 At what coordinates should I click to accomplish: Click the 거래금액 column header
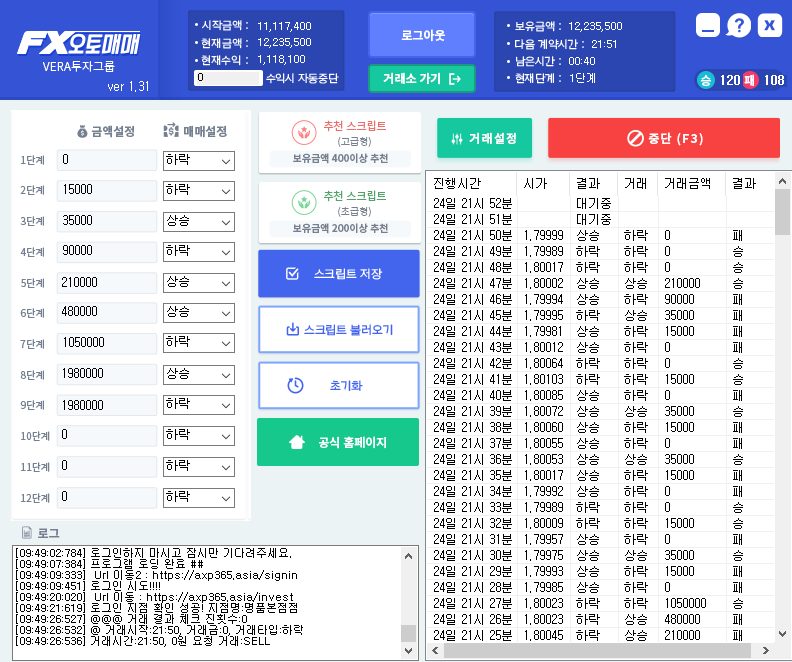coord(692,183)
